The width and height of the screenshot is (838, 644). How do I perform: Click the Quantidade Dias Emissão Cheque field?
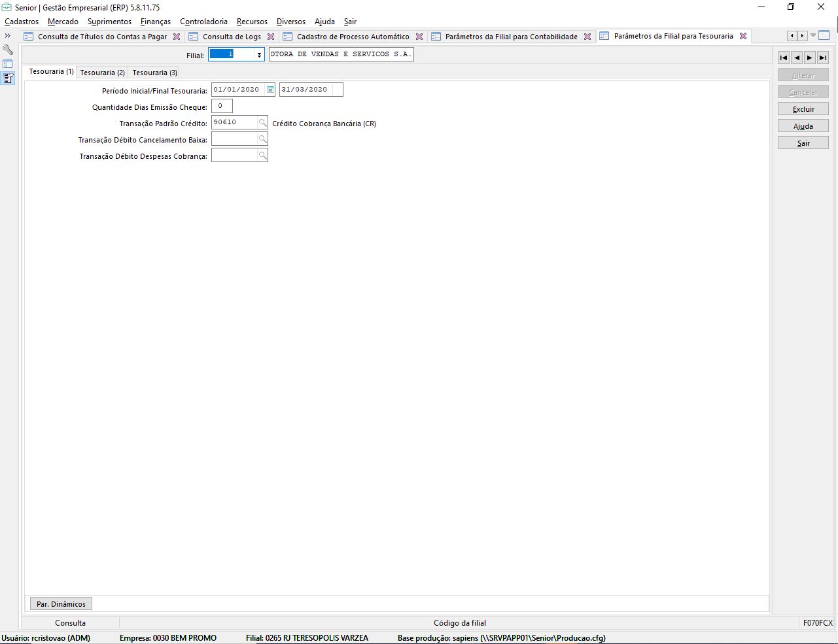click(x=221, y=106)
